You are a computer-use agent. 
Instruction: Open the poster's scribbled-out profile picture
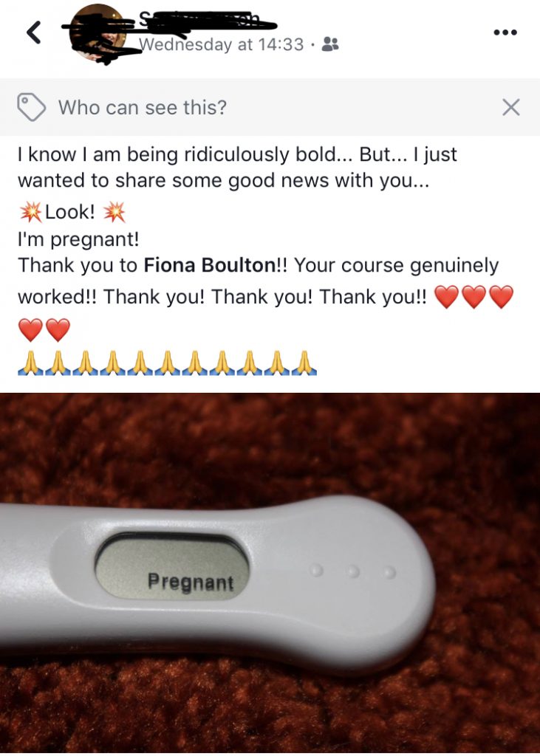[98, 32]
